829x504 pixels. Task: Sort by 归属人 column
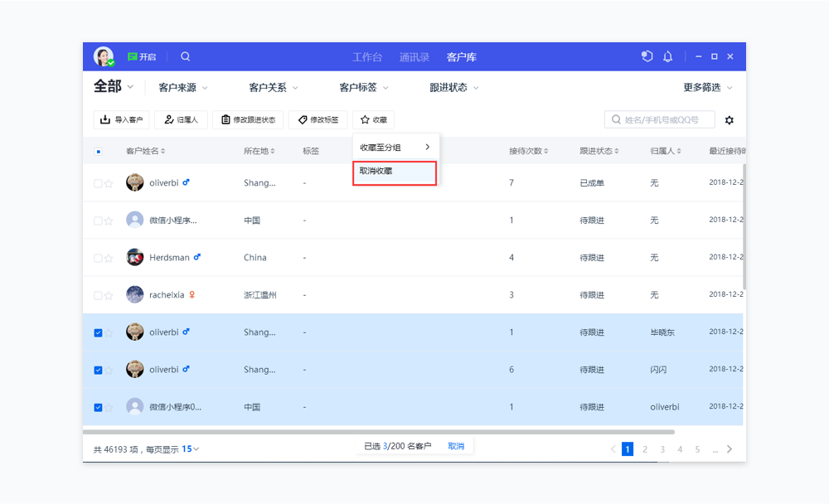point(666,151)
